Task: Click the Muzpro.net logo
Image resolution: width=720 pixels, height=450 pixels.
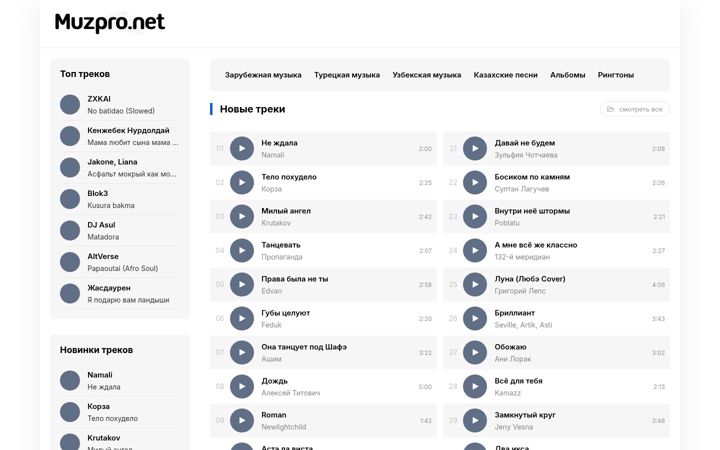Action: click(109, 22)
